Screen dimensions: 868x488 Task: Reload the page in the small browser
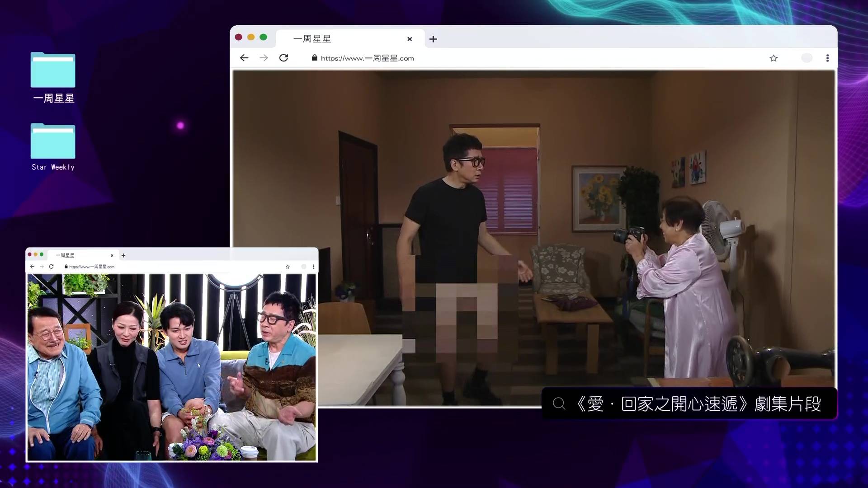click(52, 267)
